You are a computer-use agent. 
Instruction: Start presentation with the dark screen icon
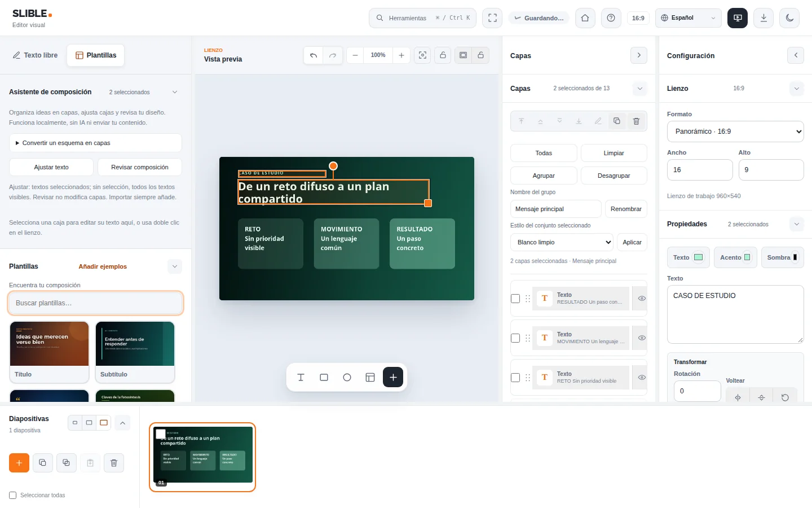click(x=738, y=18)
